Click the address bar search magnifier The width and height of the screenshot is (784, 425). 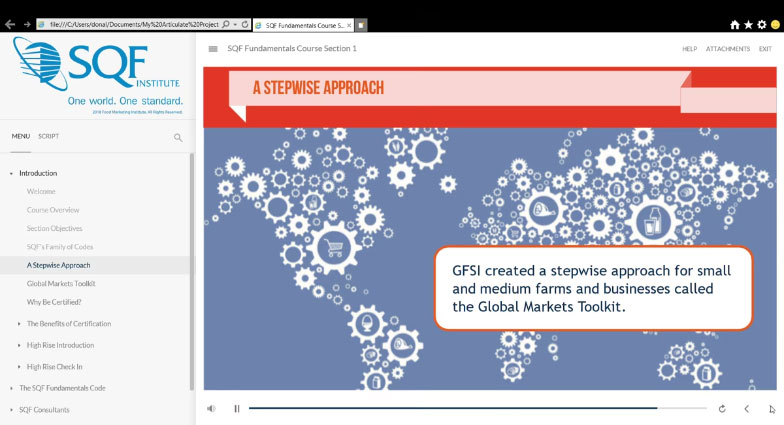[226, 24]
